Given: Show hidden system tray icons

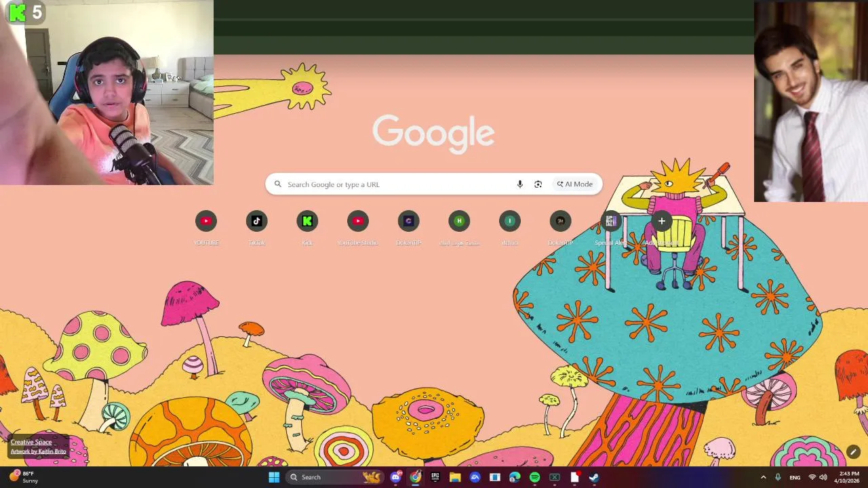Looking at the screenshot, I should [x=763, y=477].
